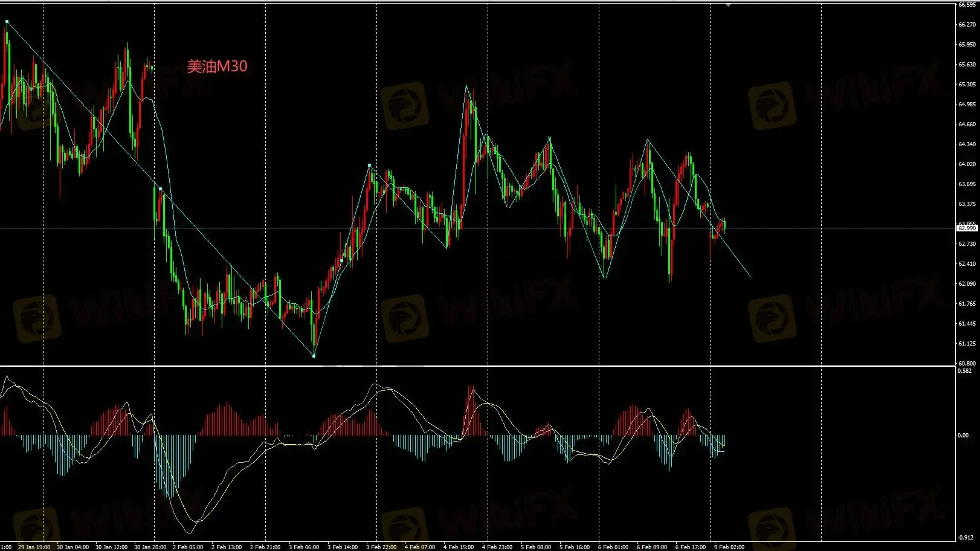Click the 65.305 price scale label
Image resolution: width=980 pixels, height=551 pixels.
tap(967, 85)
